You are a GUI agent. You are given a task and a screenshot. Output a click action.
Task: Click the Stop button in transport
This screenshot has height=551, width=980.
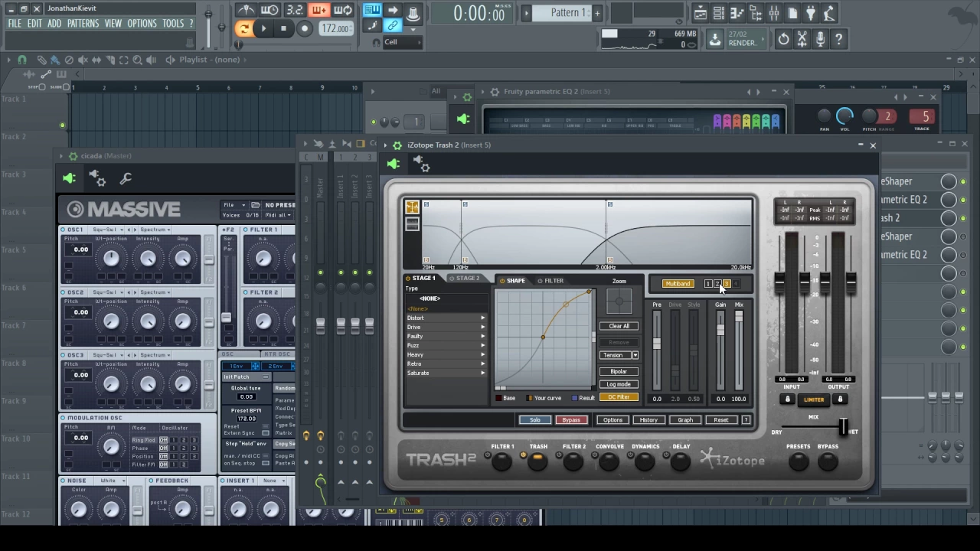coord(283,29)
